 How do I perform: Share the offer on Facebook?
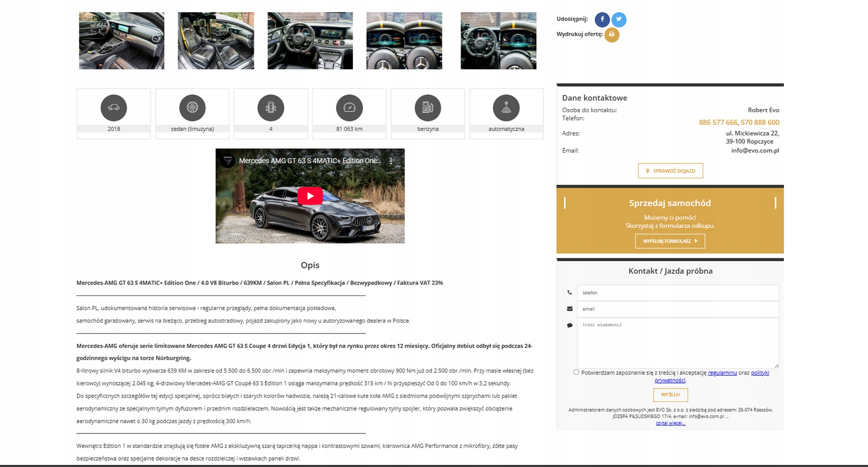[602, 19]
